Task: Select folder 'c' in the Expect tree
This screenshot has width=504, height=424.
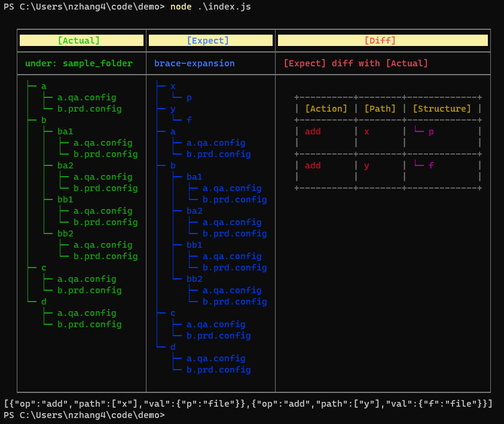Action: [x=173, y=313]
